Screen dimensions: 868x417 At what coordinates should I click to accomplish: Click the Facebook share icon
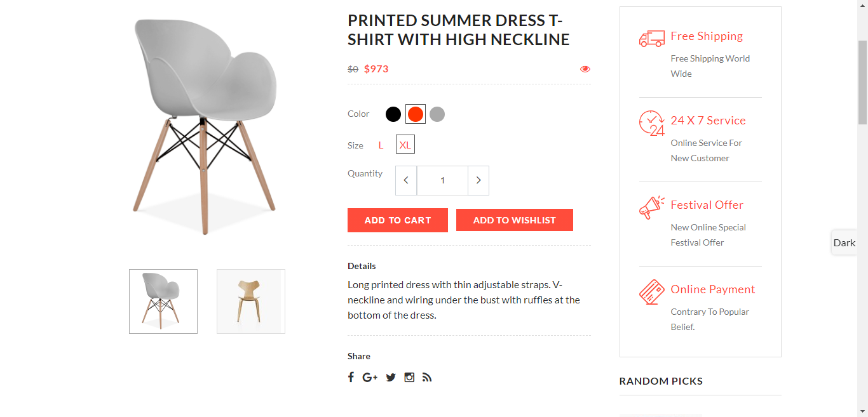point(351,377)
